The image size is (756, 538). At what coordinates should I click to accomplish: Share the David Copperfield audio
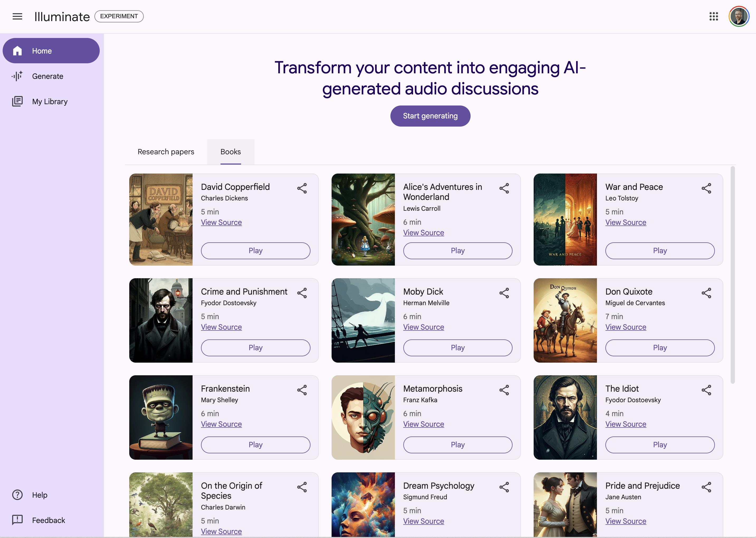click(x=302, y=188)
